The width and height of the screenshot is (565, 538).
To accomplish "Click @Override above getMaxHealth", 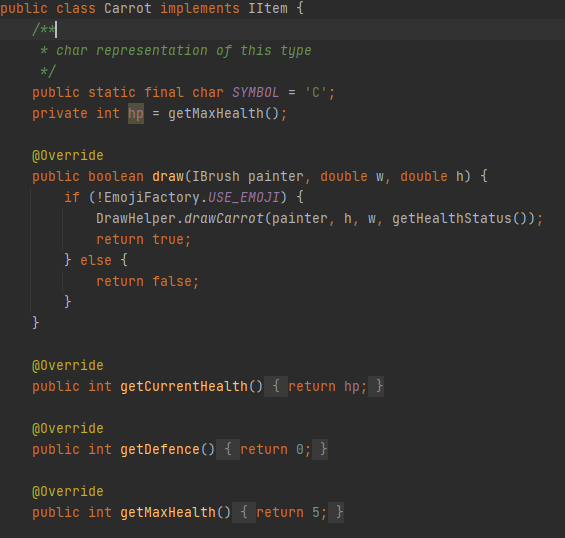I will [68, 492].
